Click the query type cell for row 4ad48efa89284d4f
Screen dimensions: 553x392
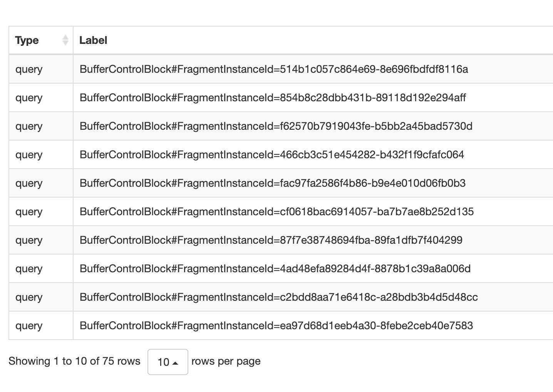29,269
